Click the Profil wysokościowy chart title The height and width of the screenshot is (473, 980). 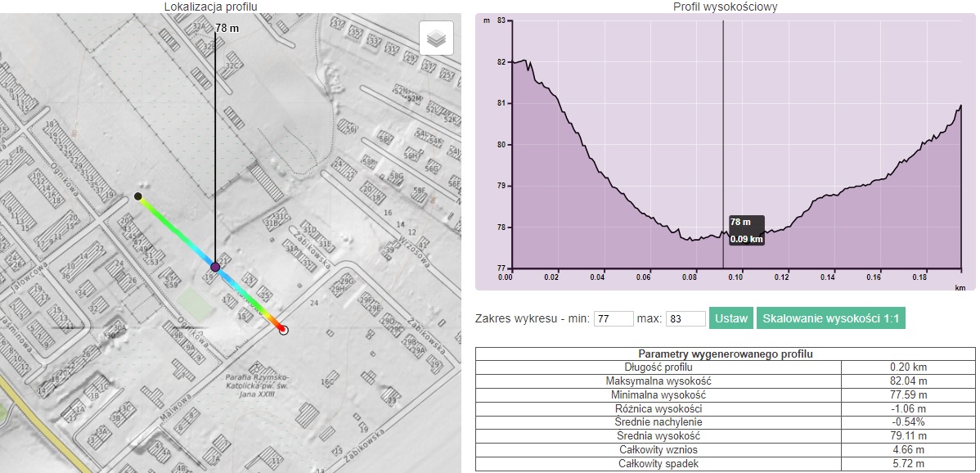tap(724, 7)
